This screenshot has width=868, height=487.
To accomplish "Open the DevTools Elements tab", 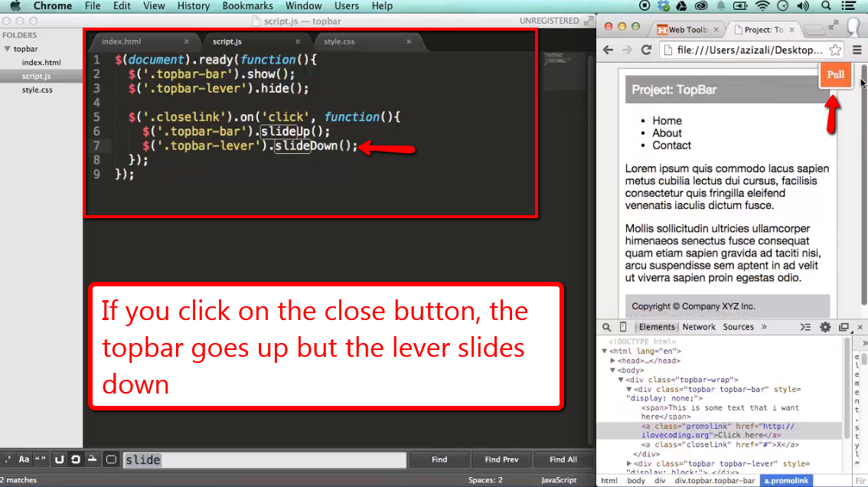I will (x=657, y=327).
